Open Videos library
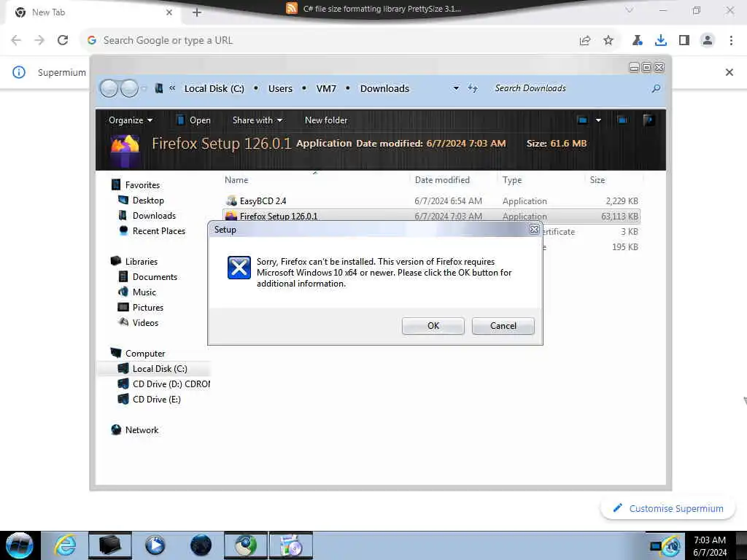The image size is (747, 560). (145, 323)
